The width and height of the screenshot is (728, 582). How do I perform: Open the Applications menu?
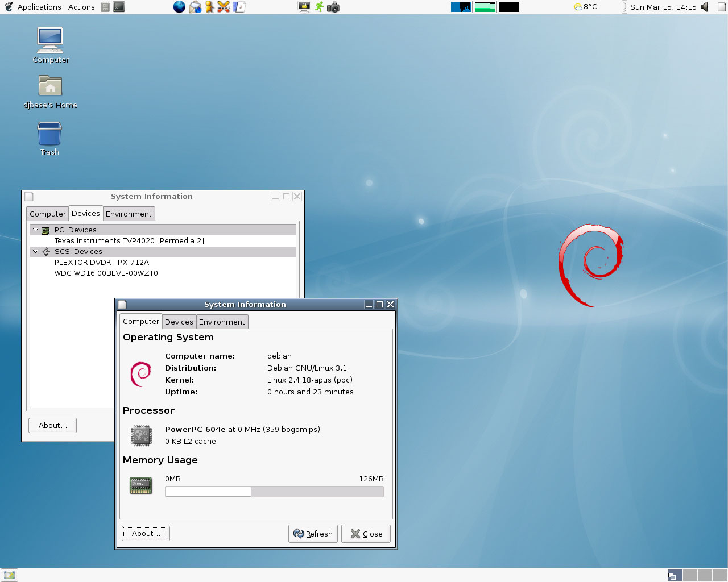(39, 7)
